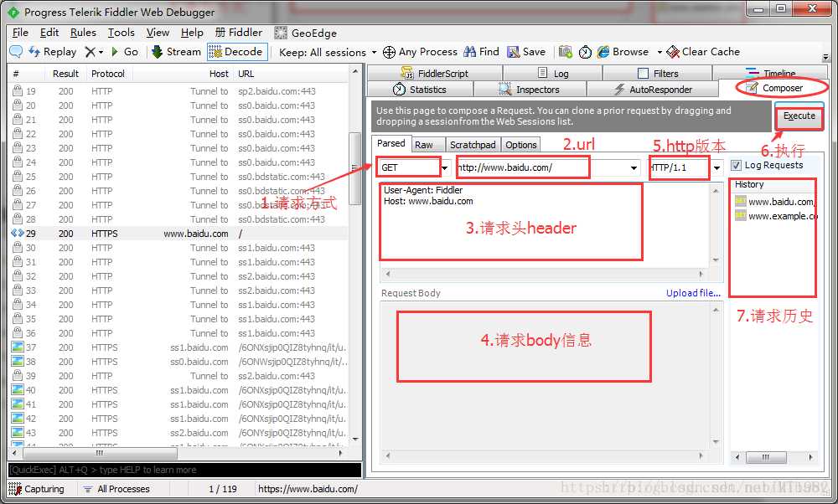
Task: Select the Scratchpad sub-tab
Action: (x=473, y=145)
